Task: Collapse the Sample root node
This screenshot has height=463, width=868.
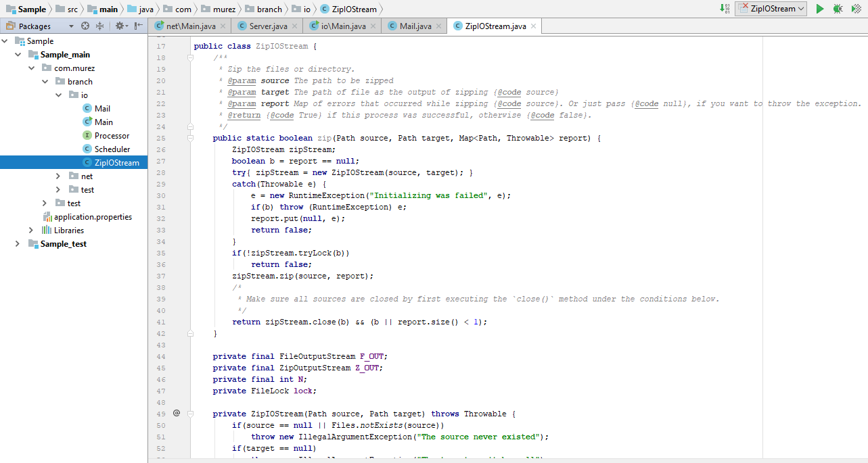Action: click(5, 41)
